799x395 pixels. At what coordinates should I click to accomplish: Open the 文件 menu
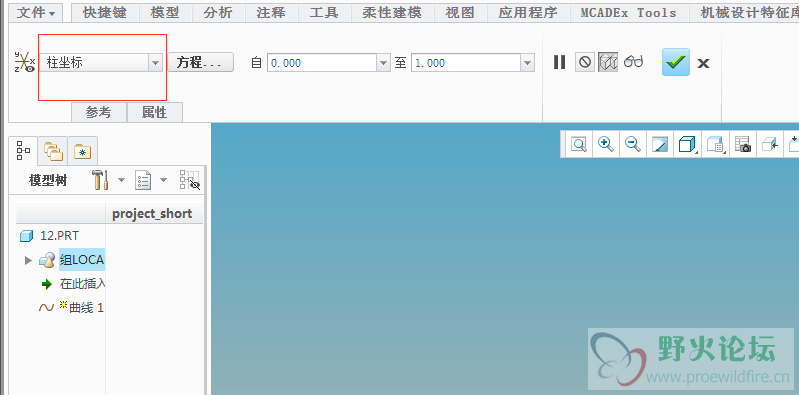coord(36,13)
